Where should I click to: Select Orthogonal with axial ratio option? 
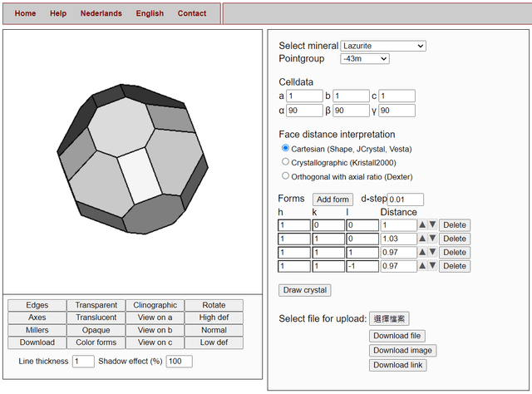coord(286,176)
